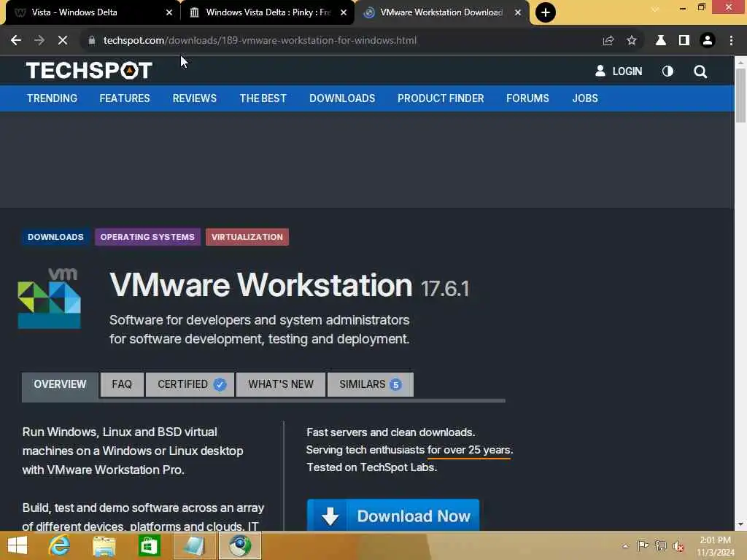
Task: Open a new browser tab
Action: point(546,12)
